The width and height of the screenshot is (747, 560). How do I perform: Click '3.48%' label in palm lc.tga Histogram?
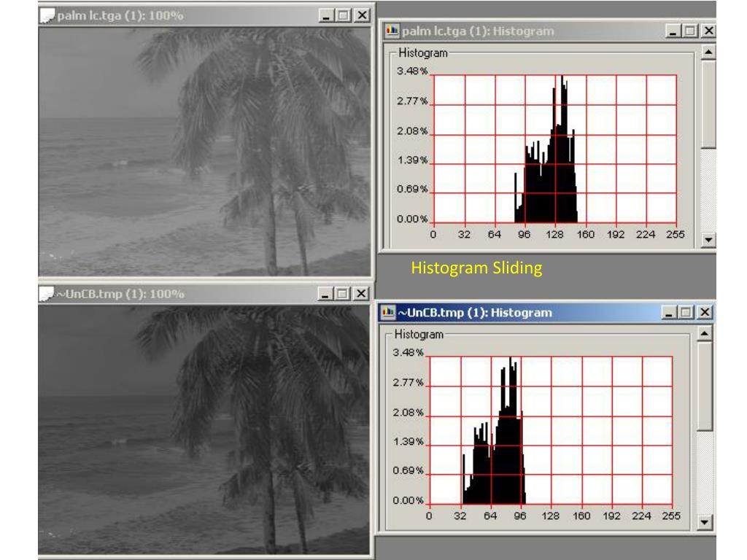click(x=412, y=71)
